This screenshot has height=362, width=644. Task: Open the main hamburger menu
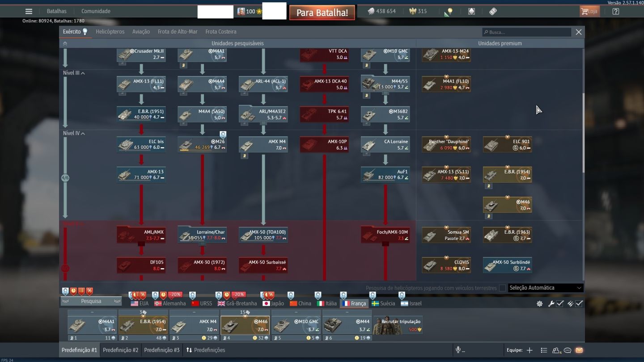tap(29, 12)
